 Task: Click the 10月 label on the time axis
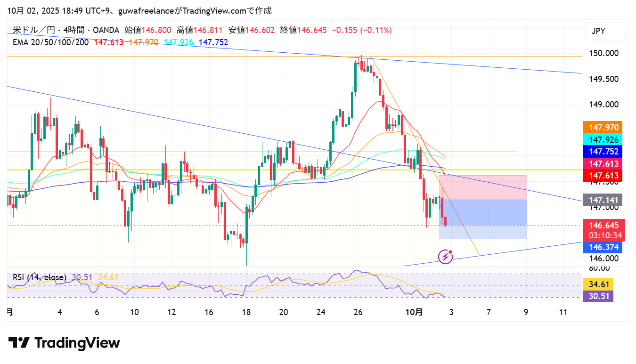(415, 312)
